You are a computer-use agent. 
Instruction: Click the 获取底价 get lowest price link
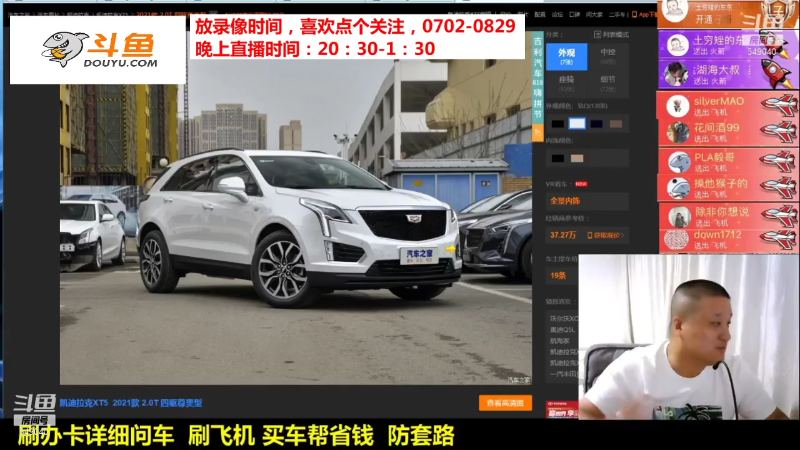(x=609, y=235)
